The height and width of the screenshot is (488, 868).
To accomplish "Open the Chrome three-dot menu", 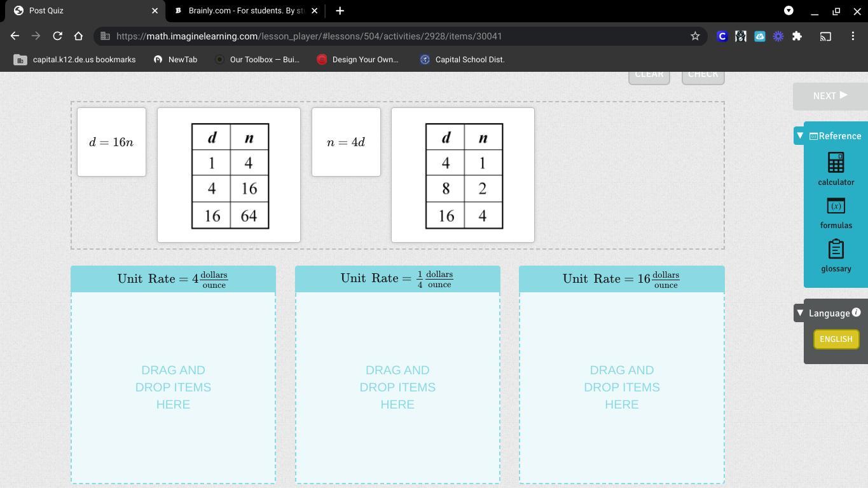I will 853,36.
